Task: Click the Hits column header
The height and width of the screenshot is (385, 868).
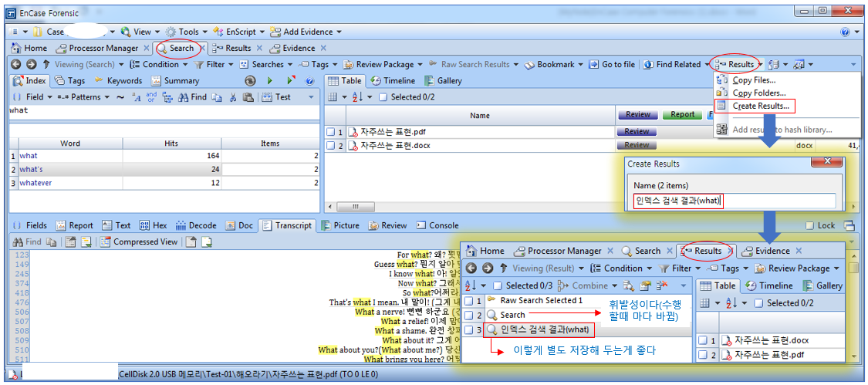Action: [x=171, y=144]
